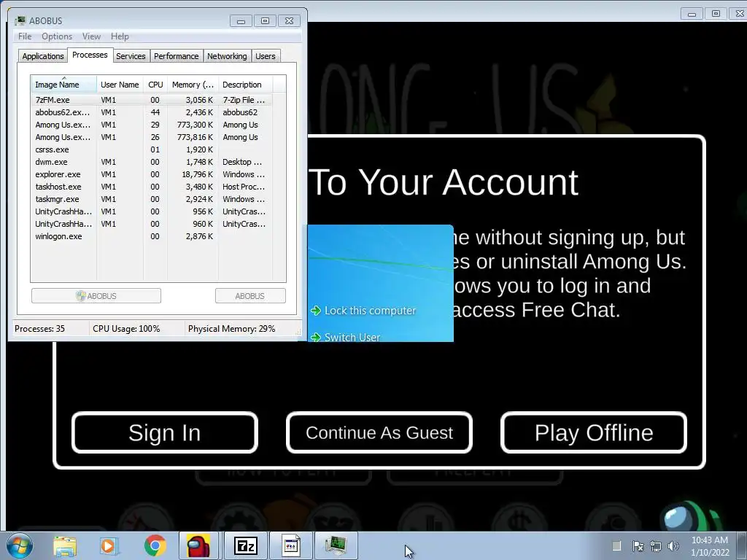Open the Help menu
747x560 pixels.
[x=120, y=36]
